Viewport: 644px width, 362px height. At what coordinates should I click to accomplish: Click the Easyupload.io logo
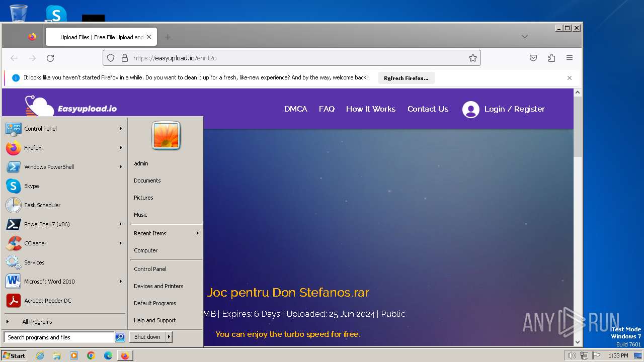[70, 107]
